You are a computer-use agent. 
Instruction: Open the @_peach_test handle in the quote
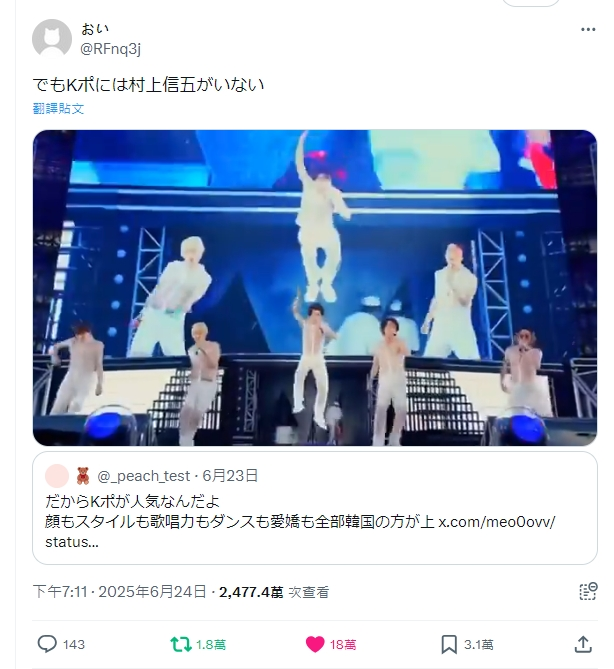click(144, 476)
